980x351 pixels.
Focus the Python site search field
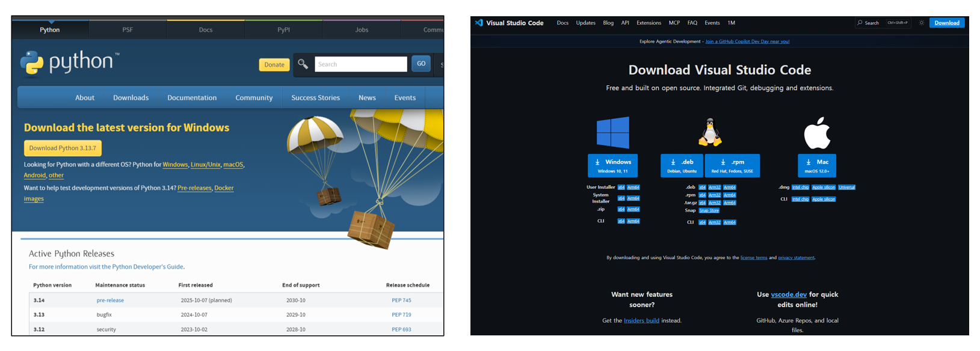360,64
